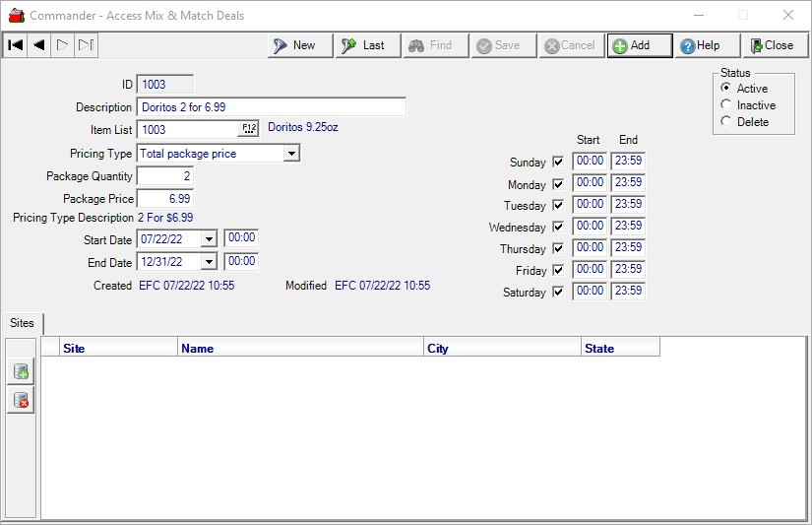812x525 pixels.
Task: Select the Sites tab
Action: click(22, 323)
